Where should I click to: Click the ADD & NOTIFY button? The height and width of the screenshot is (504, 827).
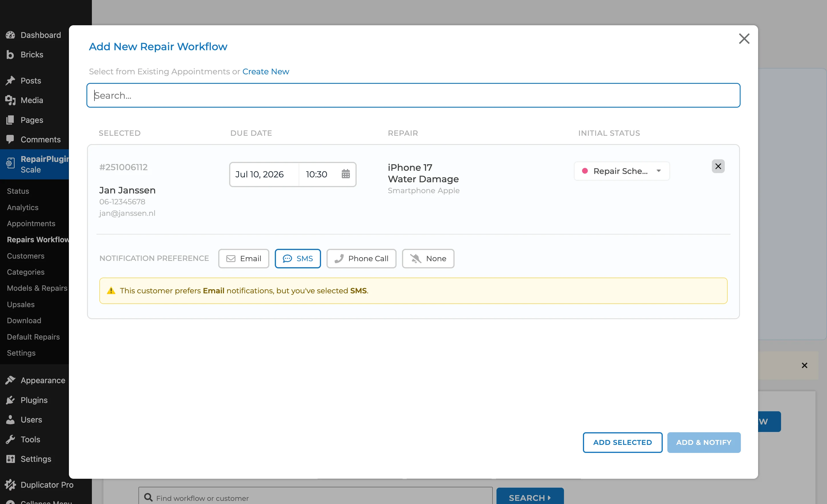click(704, 442)
